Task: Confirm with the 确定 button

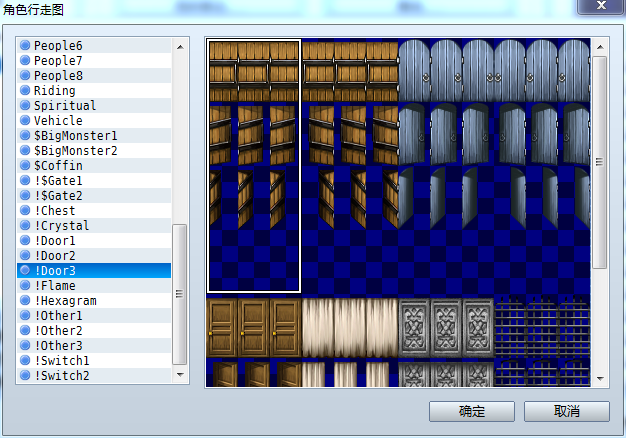Action: click(472, 411)
